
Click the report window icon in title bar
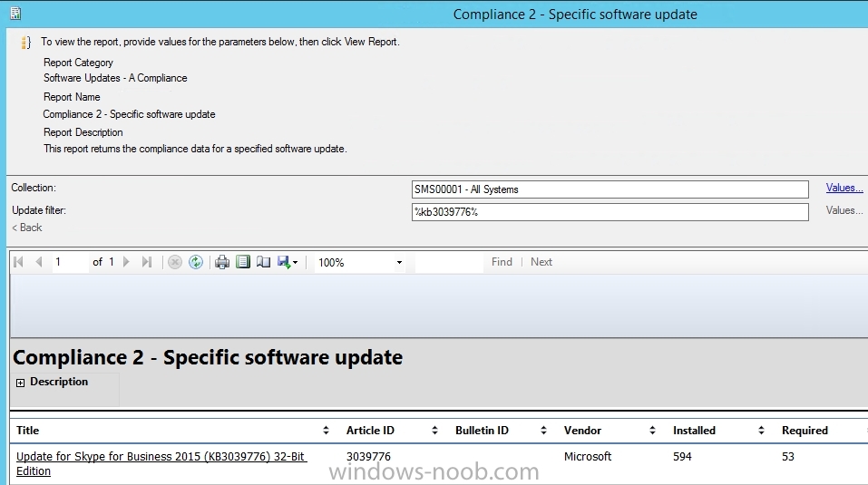(x=15, y=14)
